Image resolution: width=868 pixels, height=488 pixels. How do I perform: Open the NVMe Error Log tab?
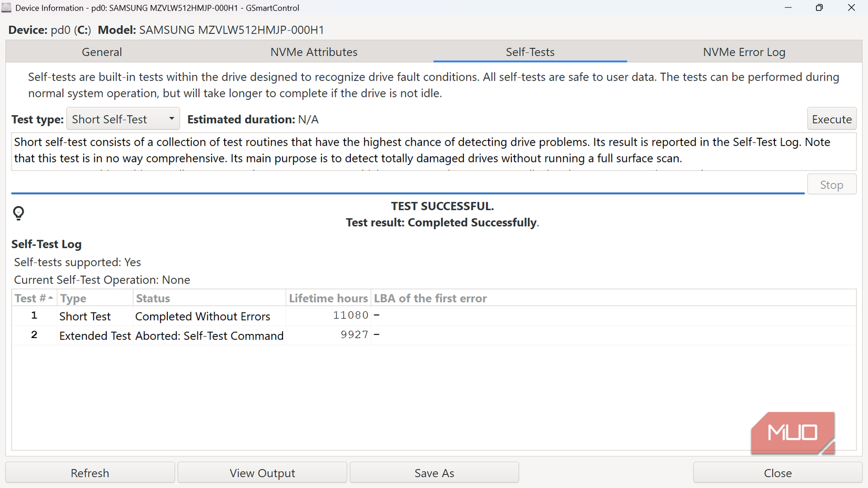pos(744,52)
